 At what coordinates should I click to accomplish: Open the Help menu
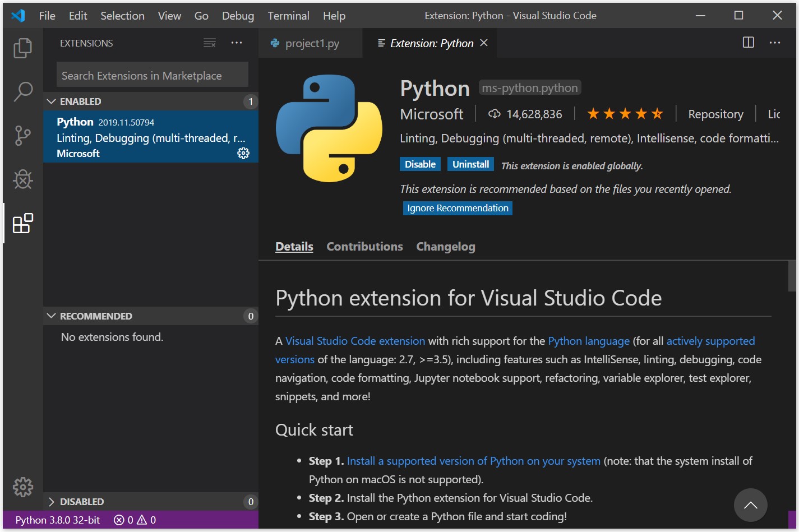coord(334,16)
